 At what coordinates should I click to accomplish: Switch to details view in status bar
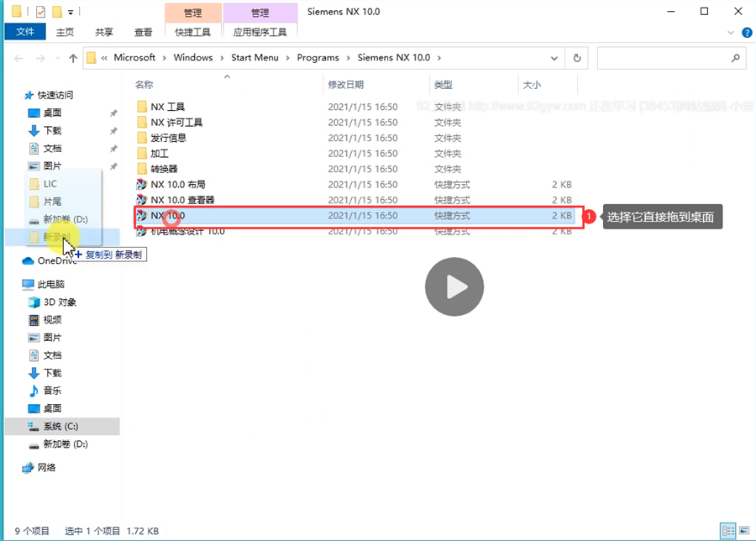pos(728,531)
